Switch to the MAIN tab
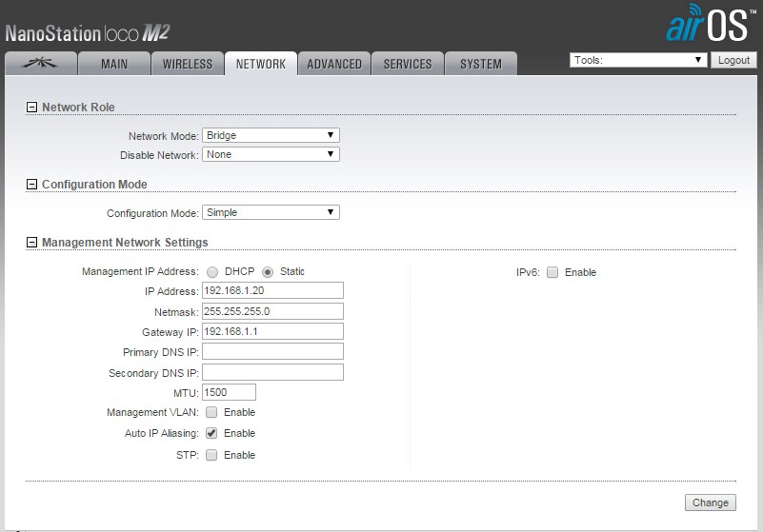The width and height of the screenshot is (763, 532). (x=114, y=63)
